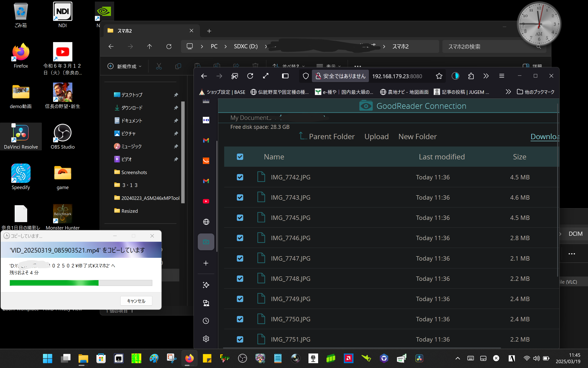Open the browser sidebar settings gear
This screenshot has height=368, width=588.
pyautogui.click(x=206, y=339)
